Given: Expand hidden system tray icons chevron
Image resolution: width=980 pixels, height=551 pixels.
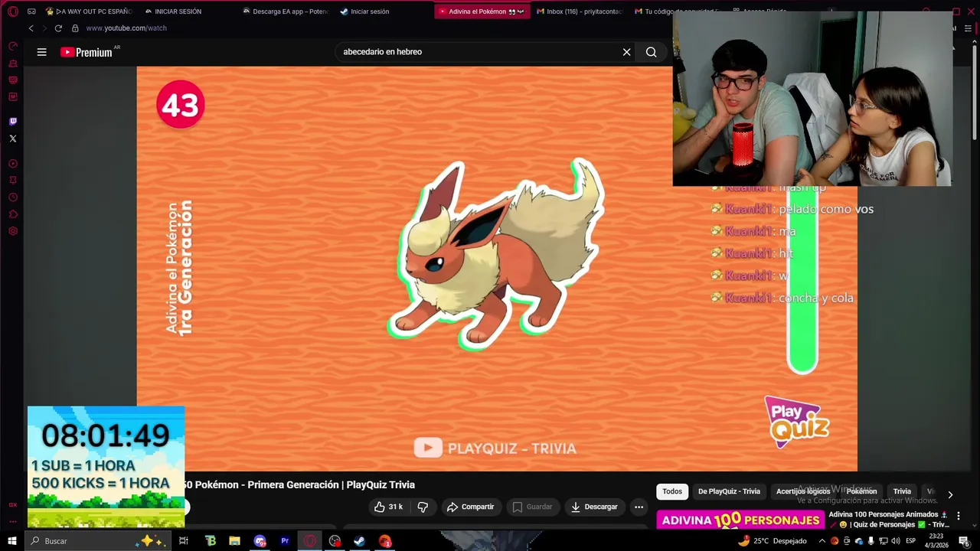Looking at the screenshot, I should point(822,541).
